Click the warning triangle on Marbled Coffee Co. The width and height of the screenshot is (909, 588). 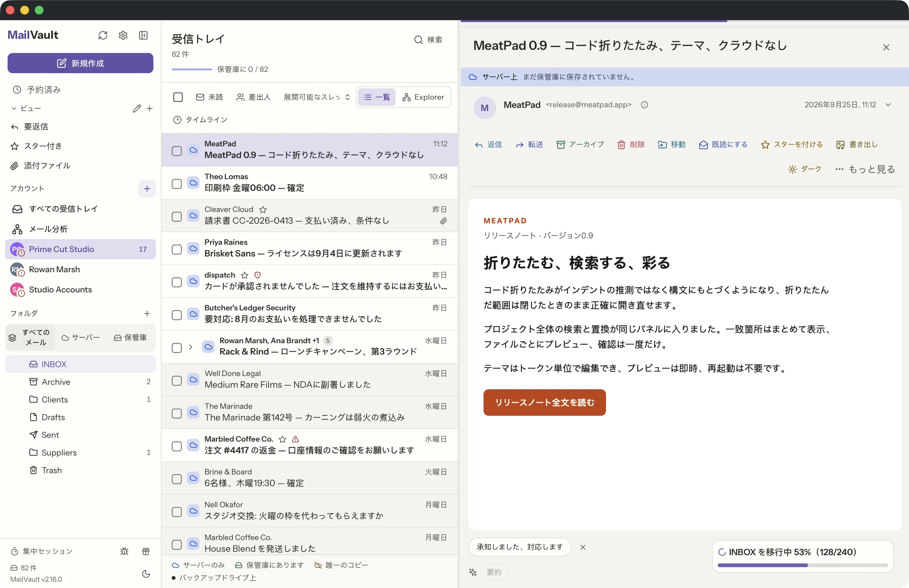click(295, 439)
